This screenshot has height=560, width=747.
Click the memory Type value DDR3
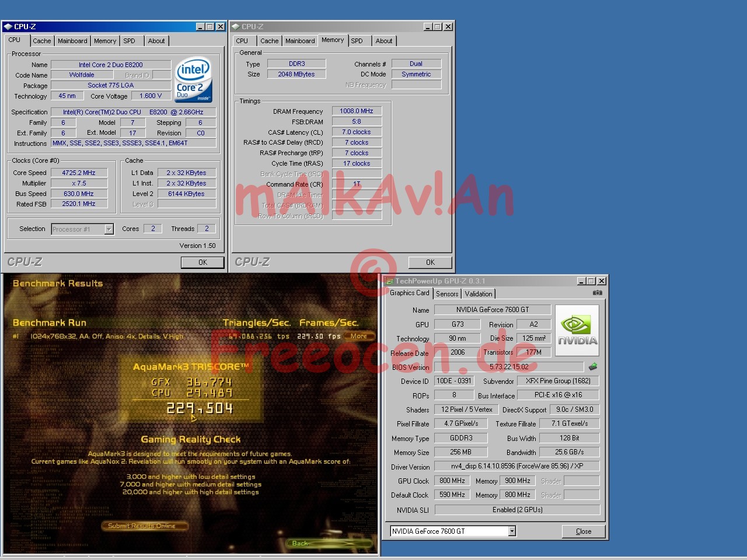pyautogui.click(x=296, y=64)
